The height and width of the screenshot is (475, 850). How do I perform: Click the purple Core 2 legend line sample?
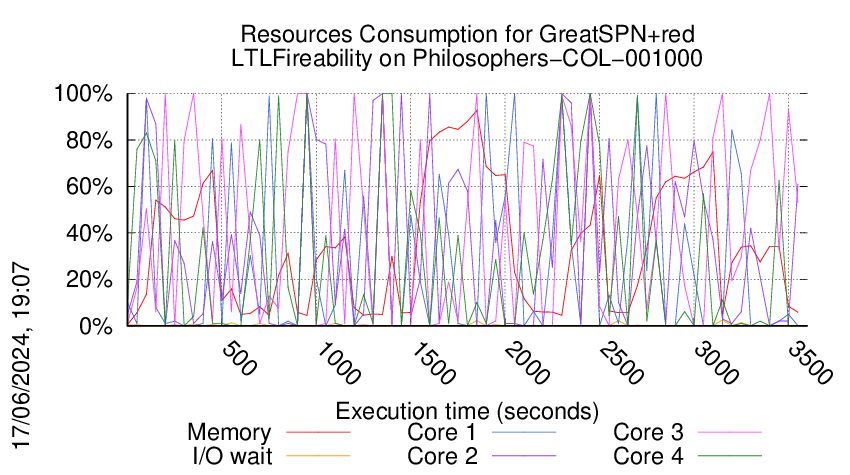point(524,456)
